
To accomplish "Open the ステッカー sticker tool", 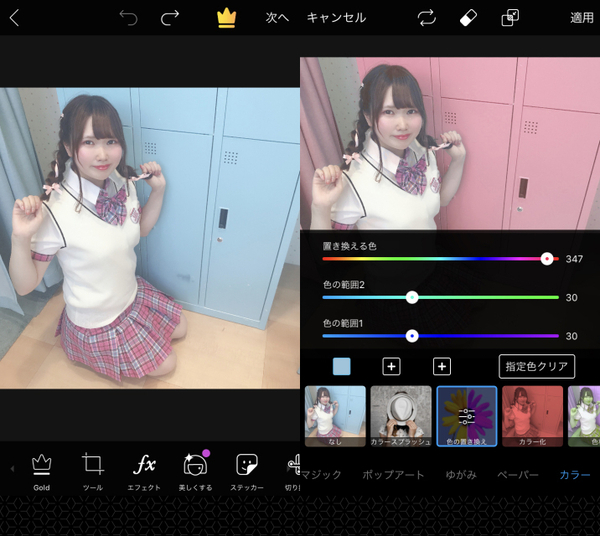I will [x=246, y=465].
